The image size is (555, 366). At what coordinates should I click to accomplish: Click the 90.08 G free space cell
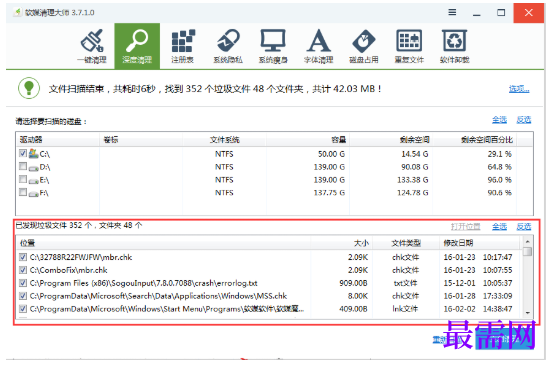(x=414, y=167)
